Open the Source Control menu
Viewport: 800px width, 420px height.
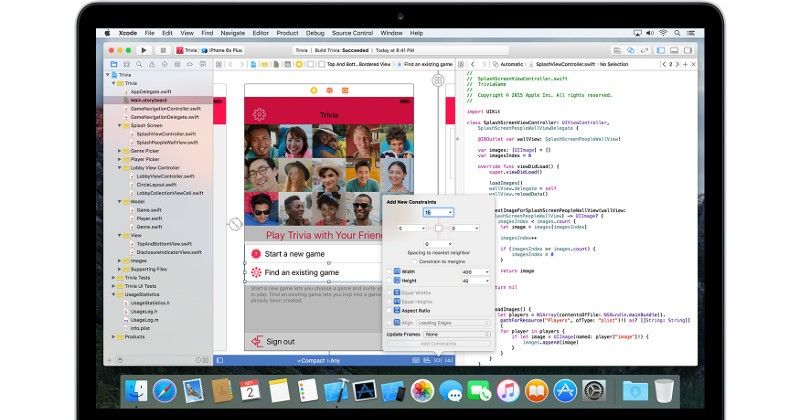[356, 33]
